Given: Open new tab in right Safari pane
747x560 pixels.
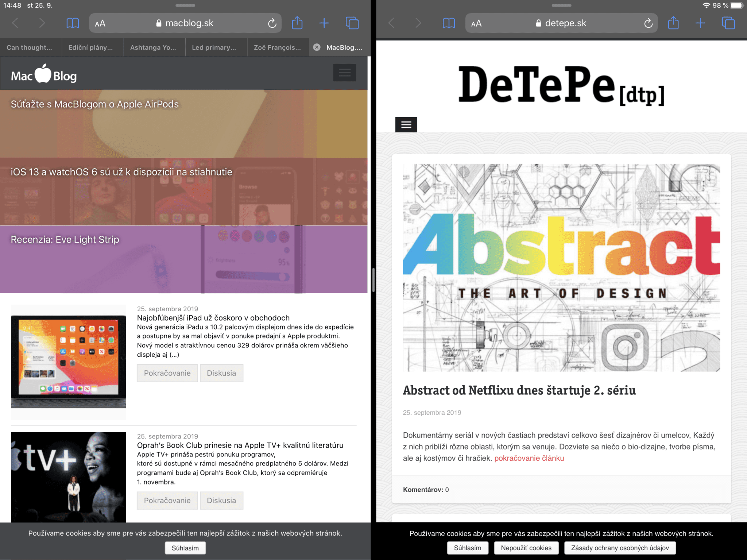Looking at the screenshot, I should (700, 23).
